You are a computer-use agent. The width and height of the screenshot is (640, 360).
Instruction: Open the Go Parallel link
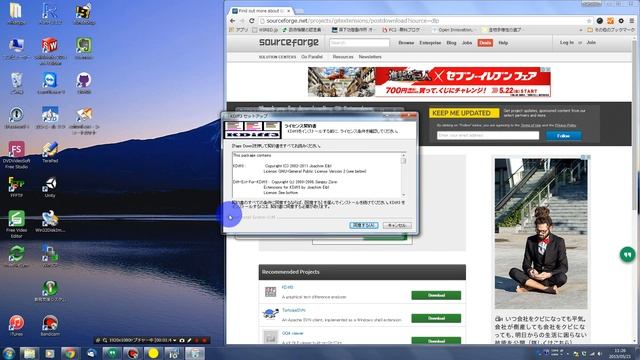(x=312, y=57)
